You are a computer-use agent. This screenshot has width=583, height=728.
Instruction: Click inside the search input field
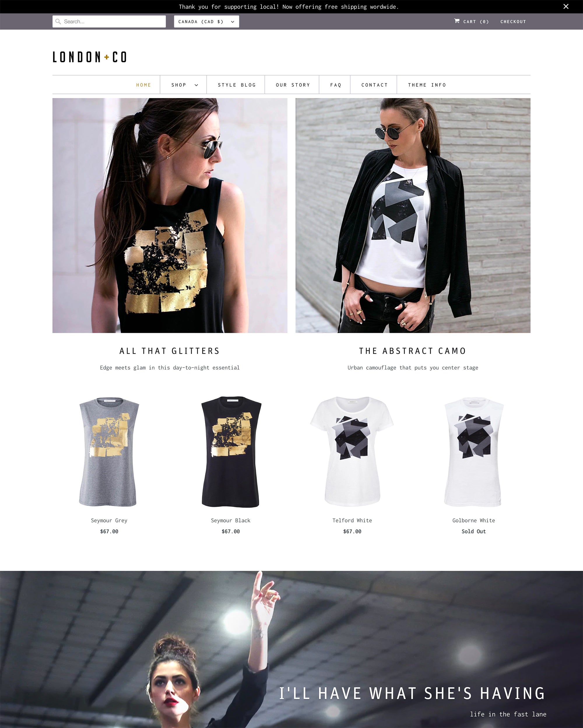coord(110,21)
